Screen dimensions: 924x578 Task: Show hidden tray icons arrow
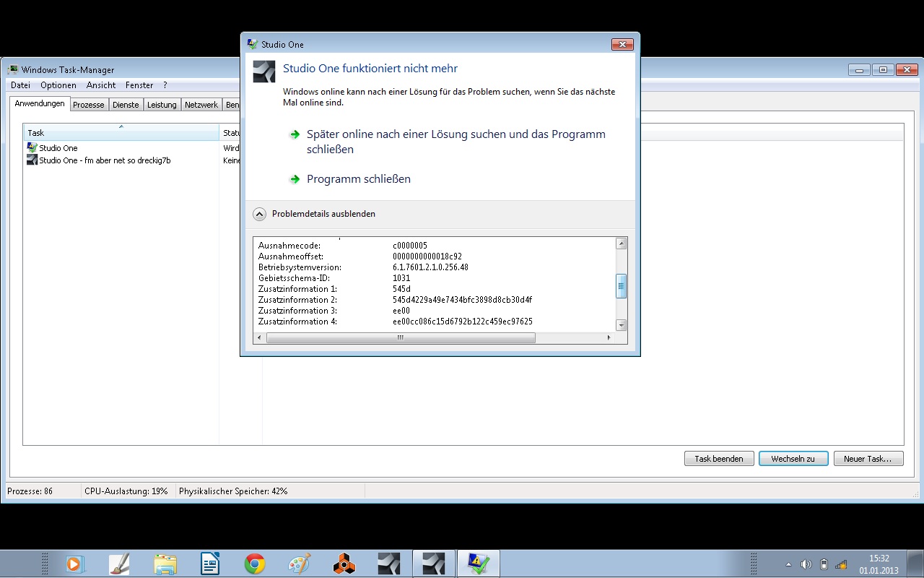(788, 564)
